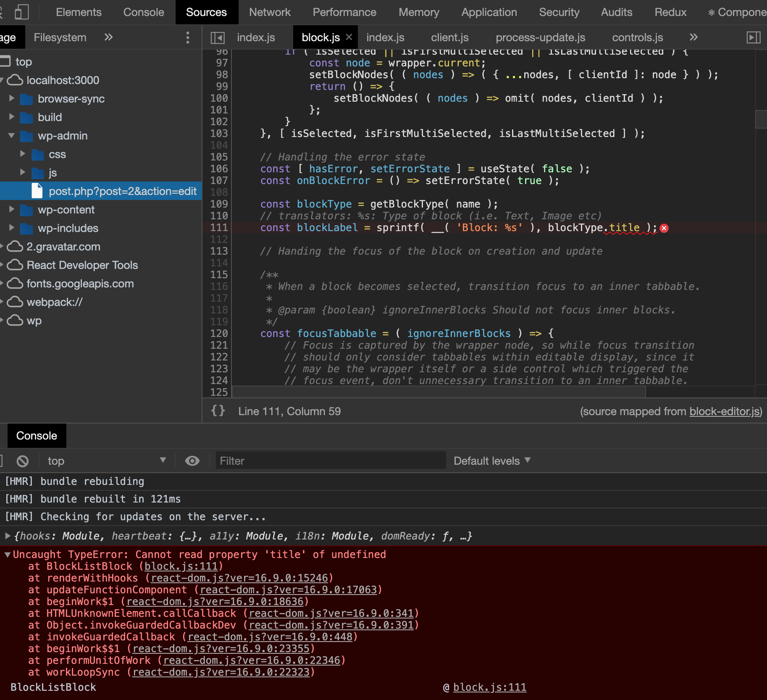This screenshot has width=767, height=700.
Task: Open navigator three-dot options menu
Action: [188, 37]
